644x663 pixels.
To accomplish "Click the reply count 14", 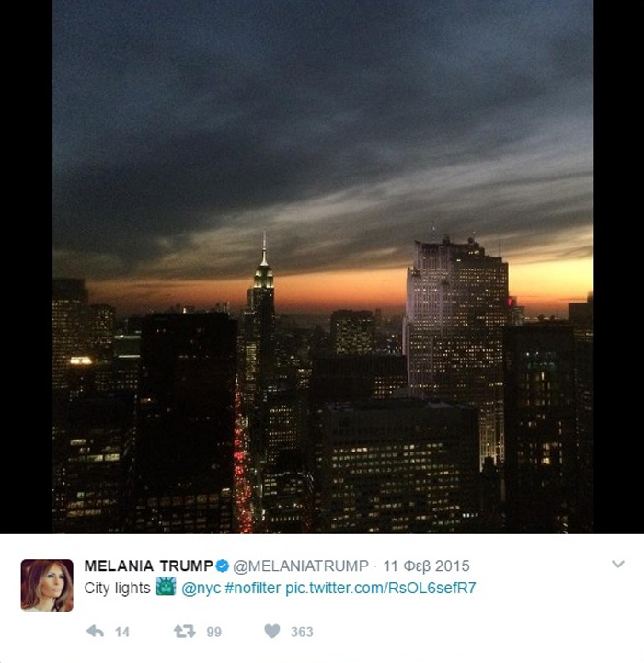I will (122, 632).
